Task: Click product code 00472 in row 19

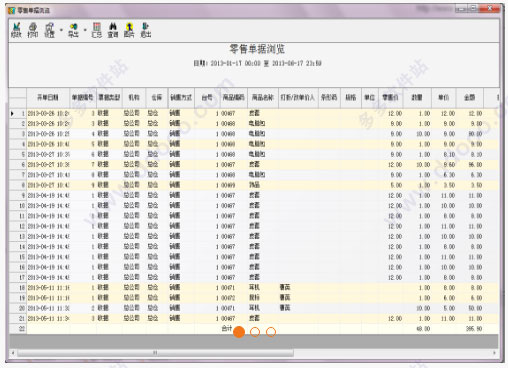Action: 228,298
